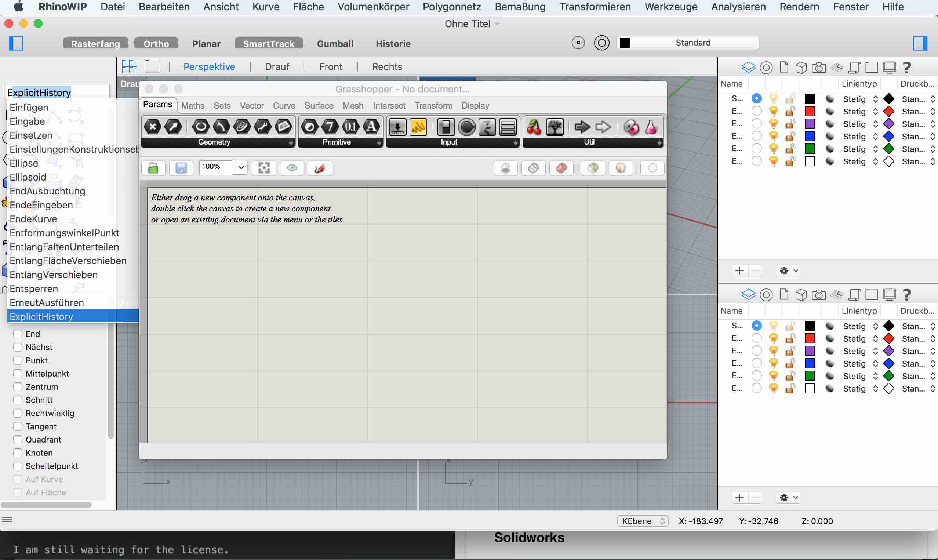This screenshot has width=938, height=560.
Task: Open the Volumenkörper menu
Action: click(373, 7)
